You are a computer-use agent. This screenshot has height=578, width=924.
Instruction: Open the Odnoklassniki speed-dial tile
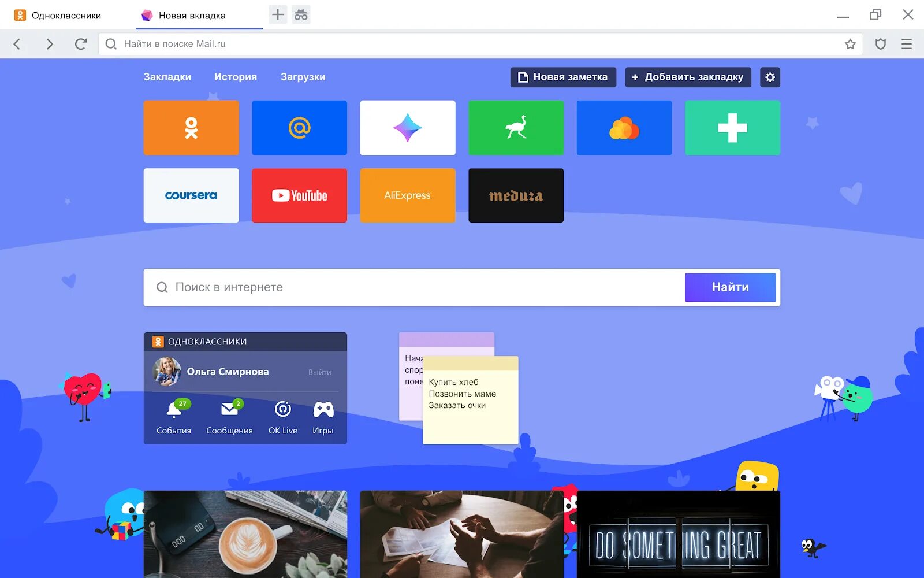191,128
